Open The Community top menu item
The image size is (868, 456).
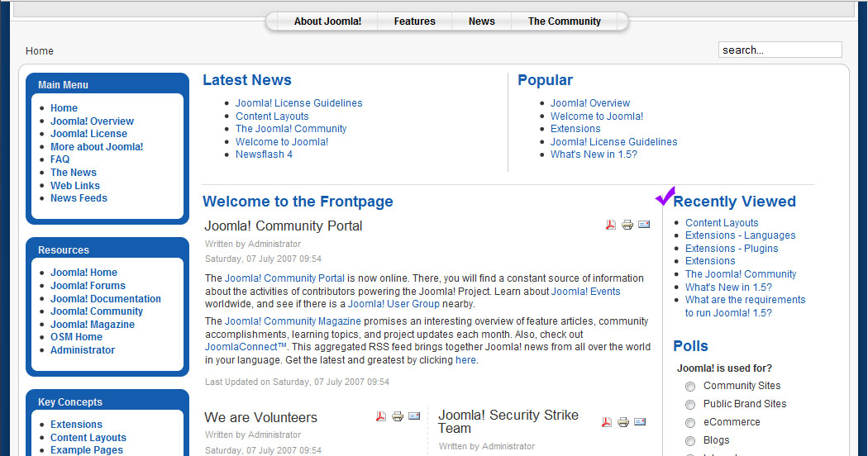click(564, 21)
